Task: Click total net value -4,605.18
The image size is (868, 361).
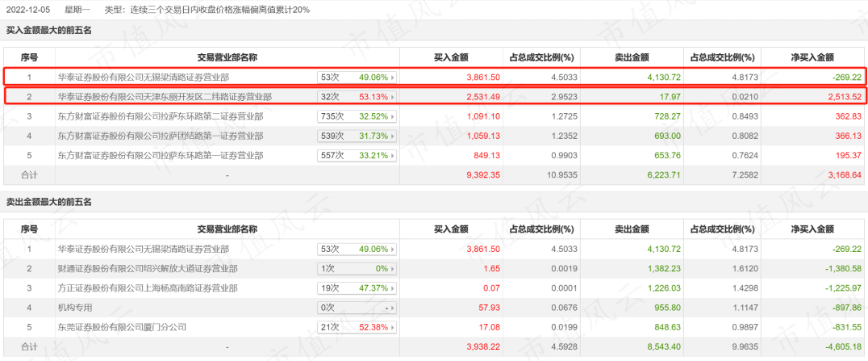Action: click(x=843, y=346)
